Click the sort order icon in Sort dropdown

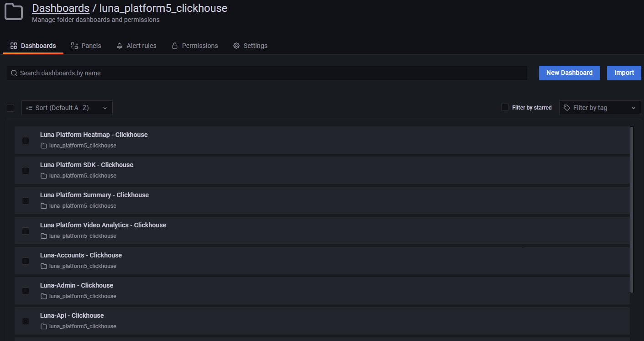click(29, 108)
